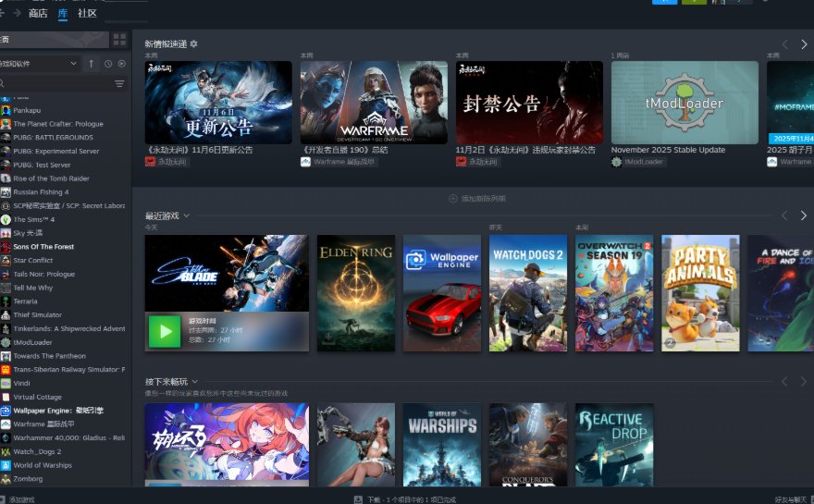Open the settings gear next to 新情报速递
814x504 pixels.
(193, 44)
